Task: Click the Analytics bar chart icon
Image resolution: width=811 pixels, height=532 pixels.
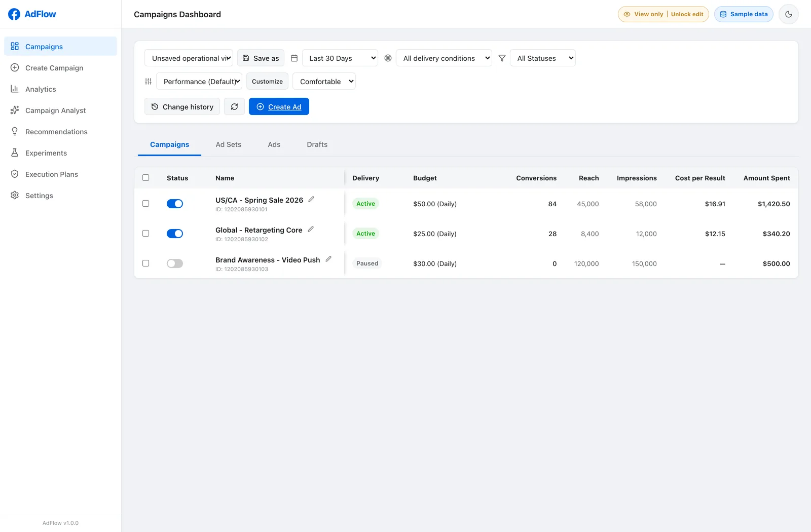Action: pyautogui.click(x=15, y=89)
